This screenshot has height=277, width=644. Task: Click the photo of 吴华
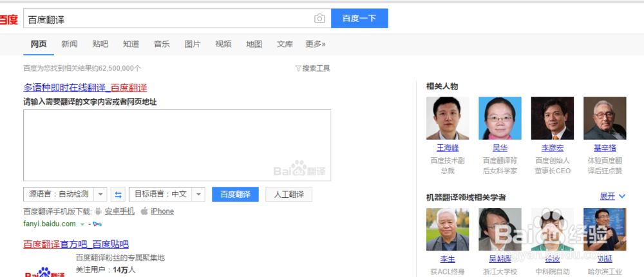point(500,119)
